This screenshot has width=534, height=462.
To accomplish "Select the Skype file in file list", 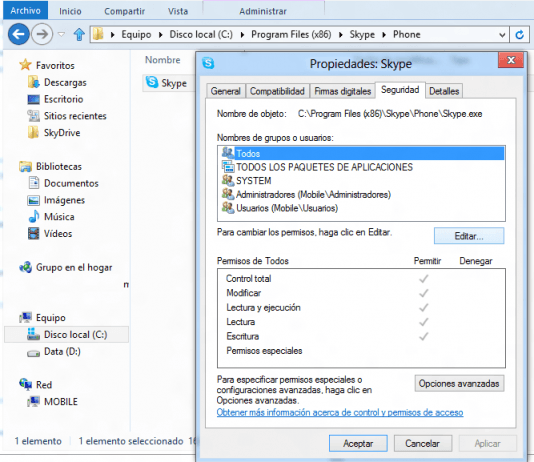I will tap(168, 83).
